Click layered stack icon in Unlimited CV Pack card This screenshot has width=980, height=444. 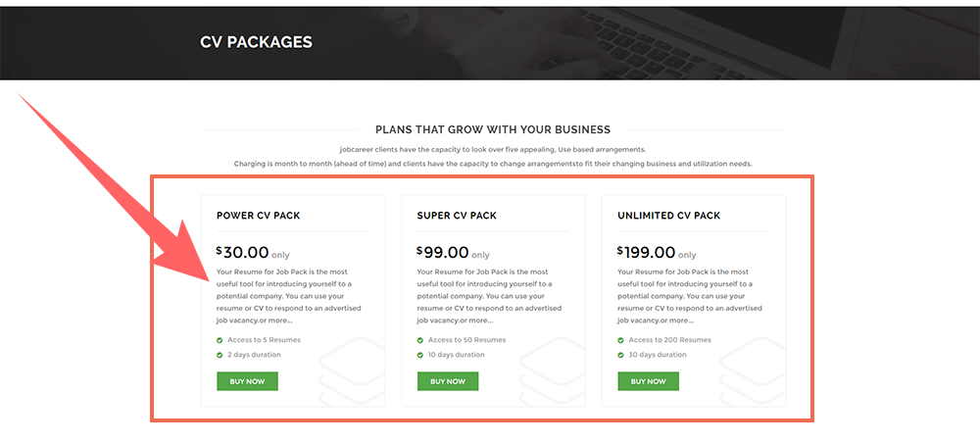pyautogui.click(x=750, y=370)
